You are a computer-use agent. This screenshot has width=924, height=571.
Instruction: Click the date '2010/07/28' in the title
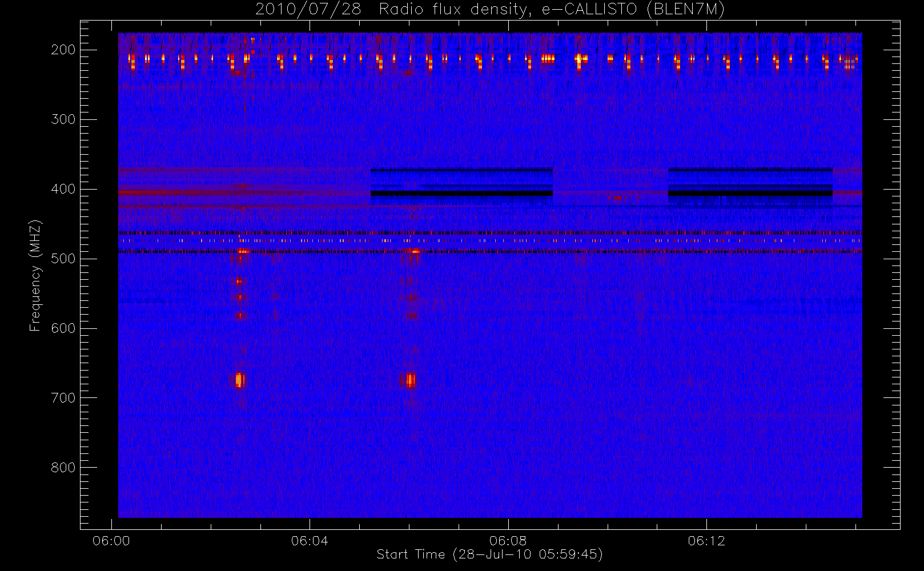(308, 10)
